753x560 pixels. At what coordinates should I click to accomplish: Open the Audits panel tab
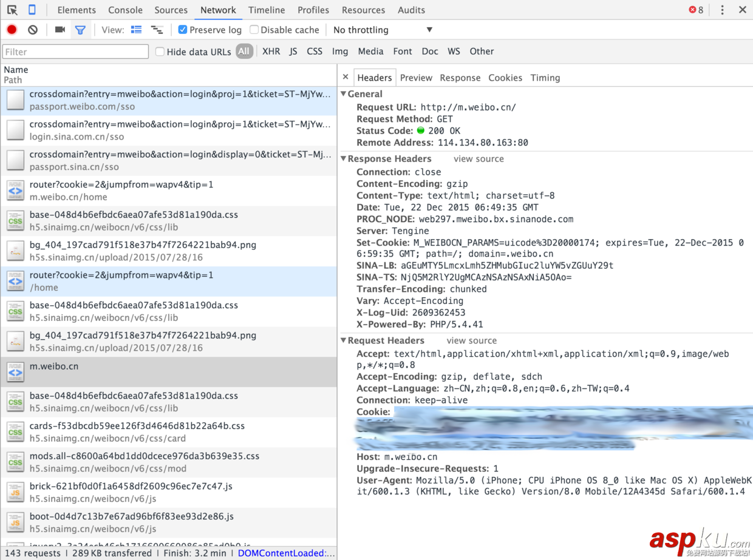[x=411, y=10]
